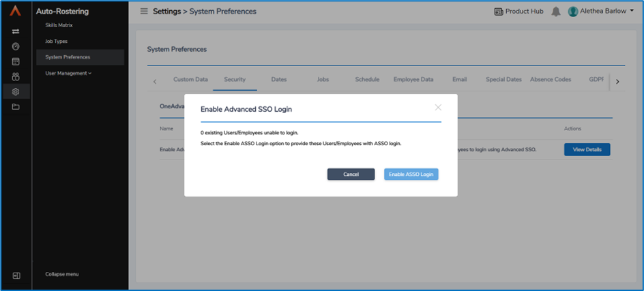Open the dashboard gauge sidebar icon
The width and height of the screenshot is (644, 291).
tap(16, 46)
